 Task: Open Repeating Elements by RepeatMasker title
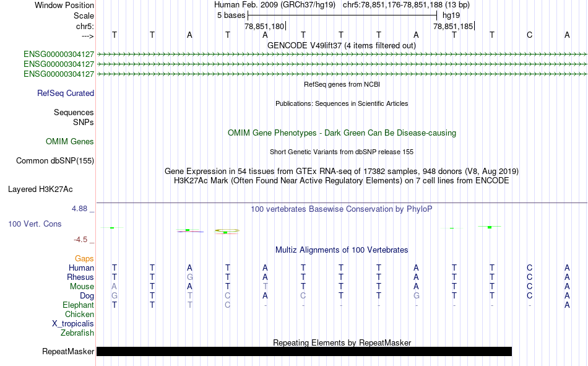click(342, 342)
